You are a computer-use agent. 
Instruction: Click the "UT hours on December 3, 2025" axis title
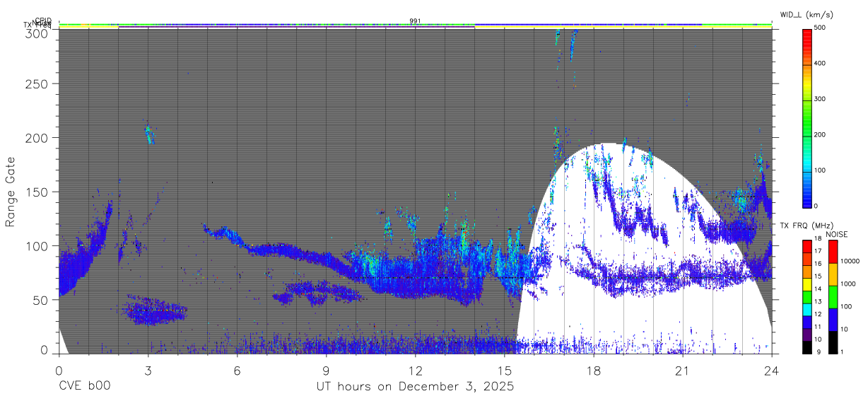coord(415,387)
